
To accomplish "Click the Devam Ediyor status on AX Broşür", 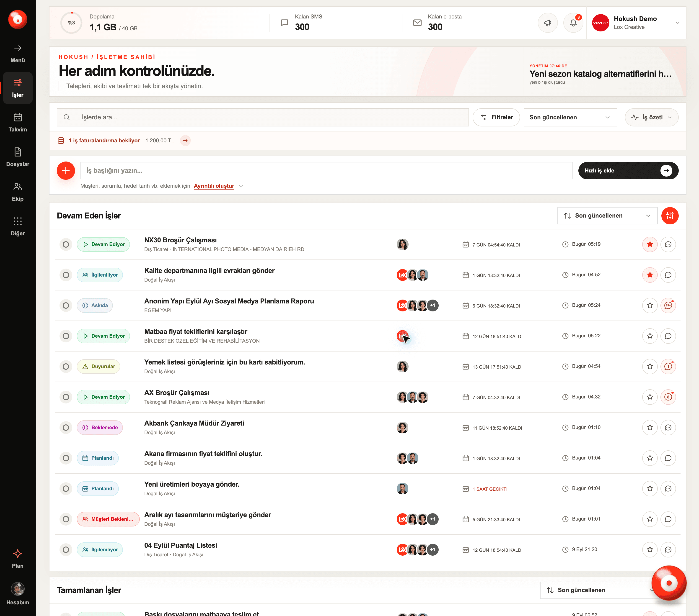I will pyautogui.click(x=103, y=397).
